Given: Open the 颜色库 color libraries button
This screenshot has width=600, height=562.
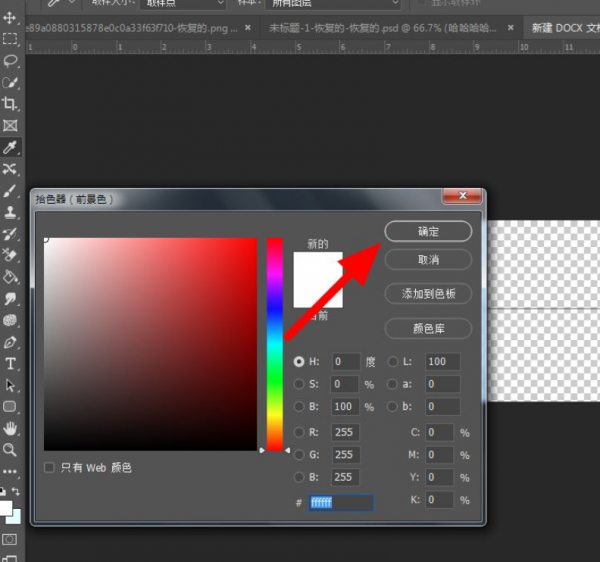Looking at the screenshot, I should [x=428, y=328].
